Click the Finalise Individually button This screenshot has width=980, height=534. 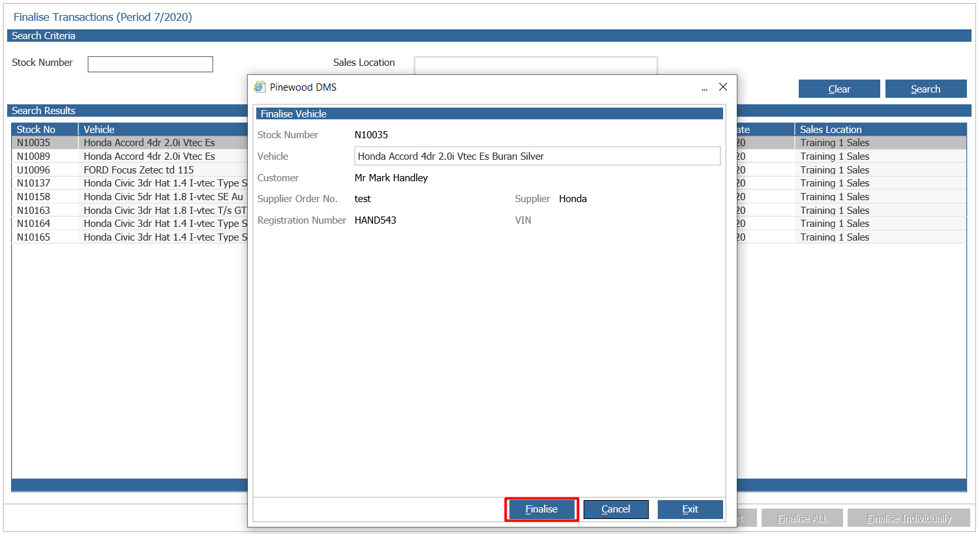point(909,518)
